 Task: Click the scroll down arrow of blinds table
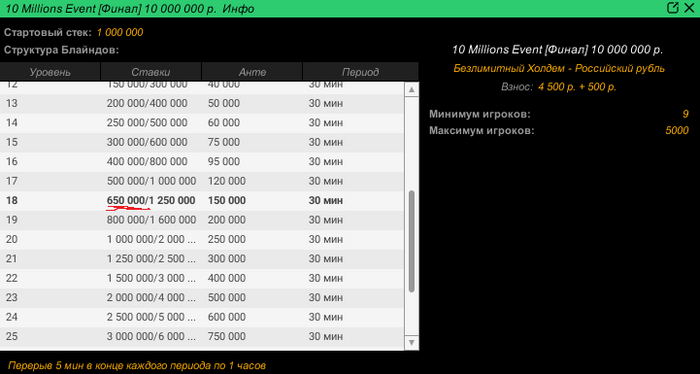click(x=412, y=342)
